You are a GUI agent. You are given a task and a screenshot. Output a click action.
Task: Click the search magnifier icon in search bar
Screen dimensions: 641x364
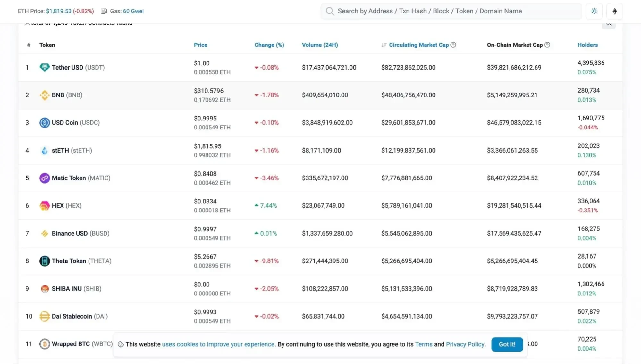(330, 11)
